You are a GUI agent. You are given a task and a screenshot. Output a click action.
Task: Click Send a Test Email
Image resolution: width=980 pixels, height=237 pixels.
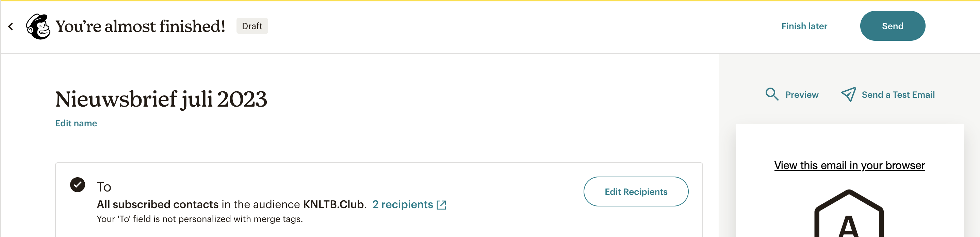[898, 95]
